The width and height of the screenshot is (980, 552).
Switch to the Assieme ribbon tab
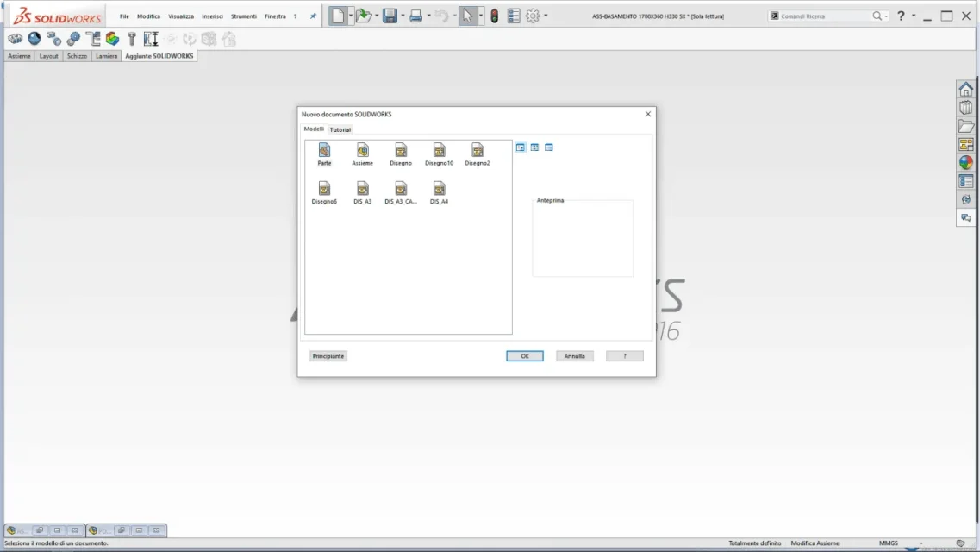click(19, 56)
